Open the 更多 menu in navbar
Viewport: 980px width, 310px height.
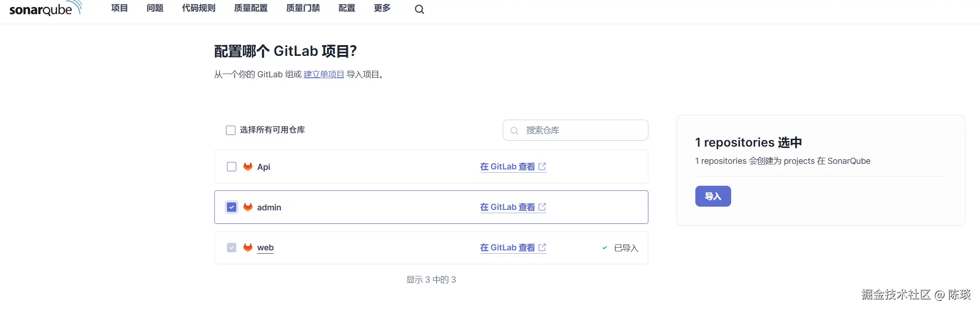click(382, 8)
